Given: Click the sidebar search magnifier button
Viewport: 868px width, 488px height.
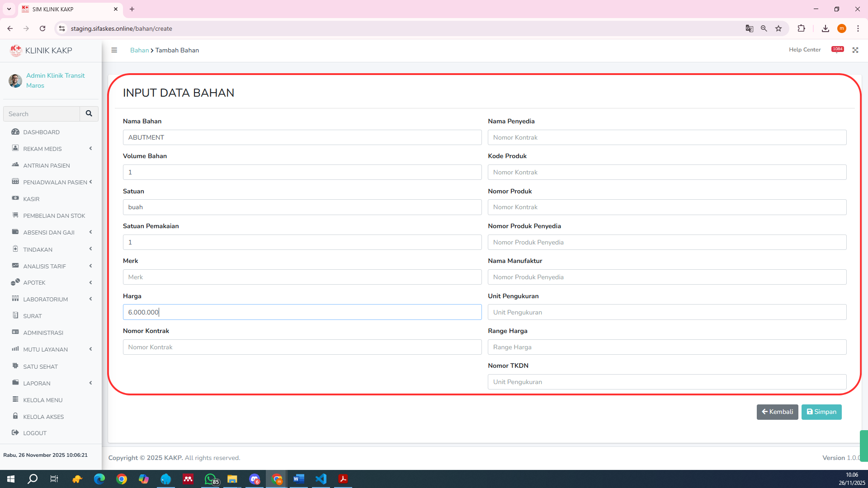Looking at the screenshot, I should click(x=89, y=114).
